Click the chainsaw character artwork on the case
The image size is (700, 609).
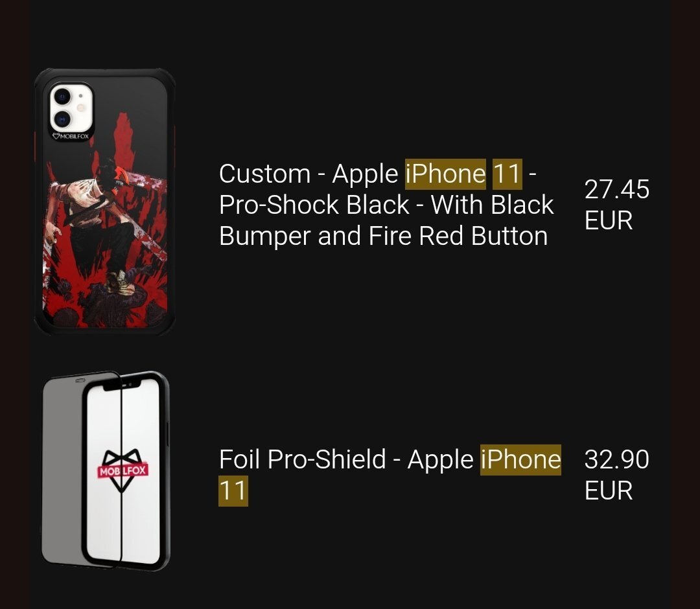click(105, 223)
